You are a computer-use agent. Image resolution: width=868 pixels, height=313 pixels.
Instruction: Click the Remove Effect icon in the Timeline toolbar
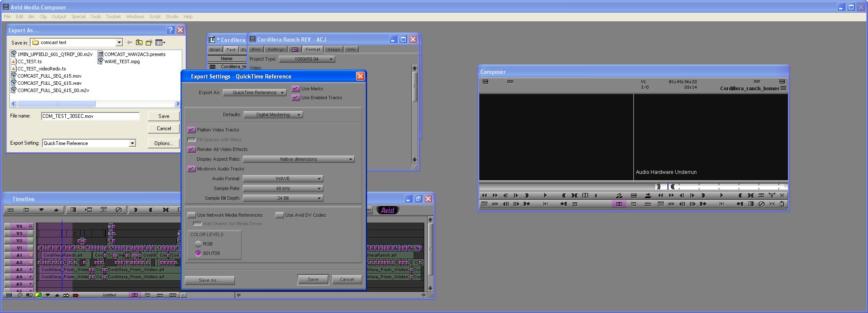click(119, 210)
